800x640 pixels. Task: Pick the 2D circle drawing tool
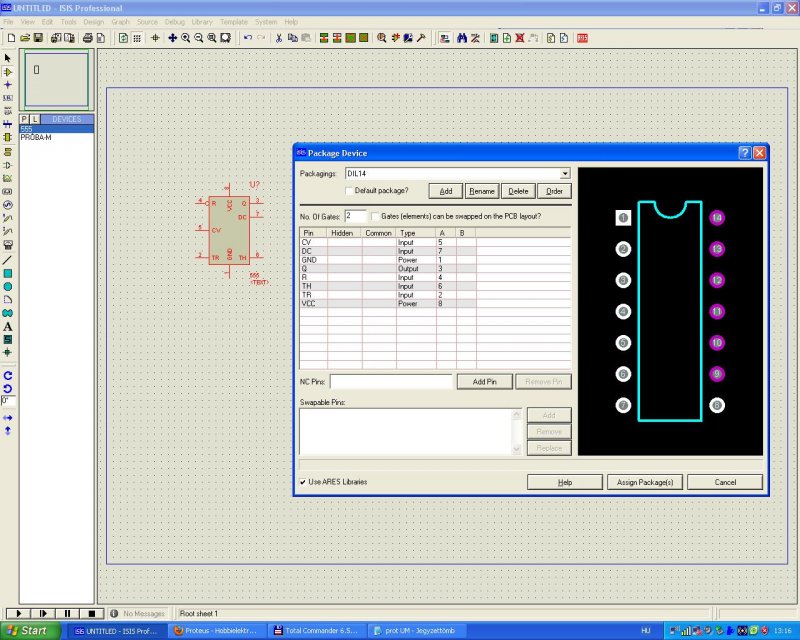point(8,287)
